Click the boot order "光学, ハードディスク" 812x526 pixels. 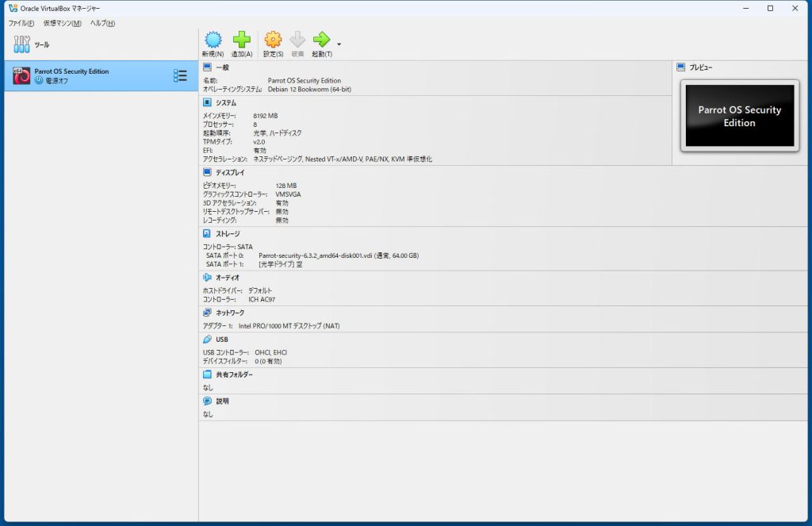click(x=277, y=133)
